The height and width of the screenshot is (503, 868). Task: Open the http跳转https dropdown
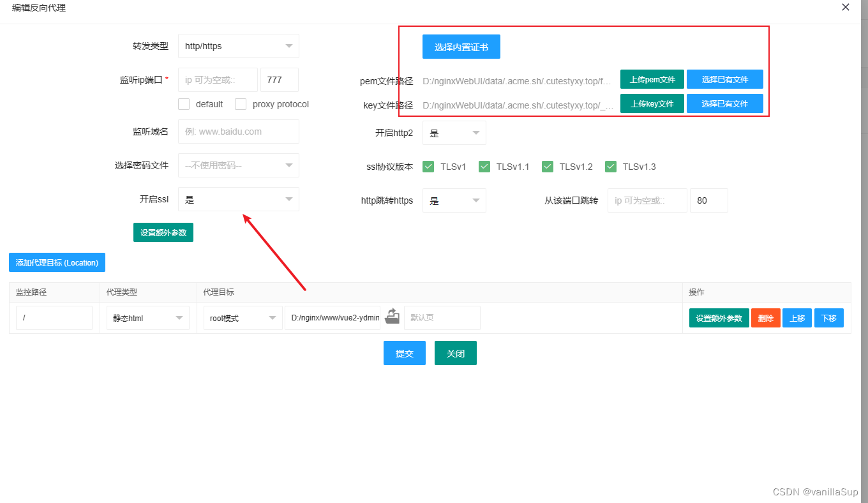[x=454, y=200]
